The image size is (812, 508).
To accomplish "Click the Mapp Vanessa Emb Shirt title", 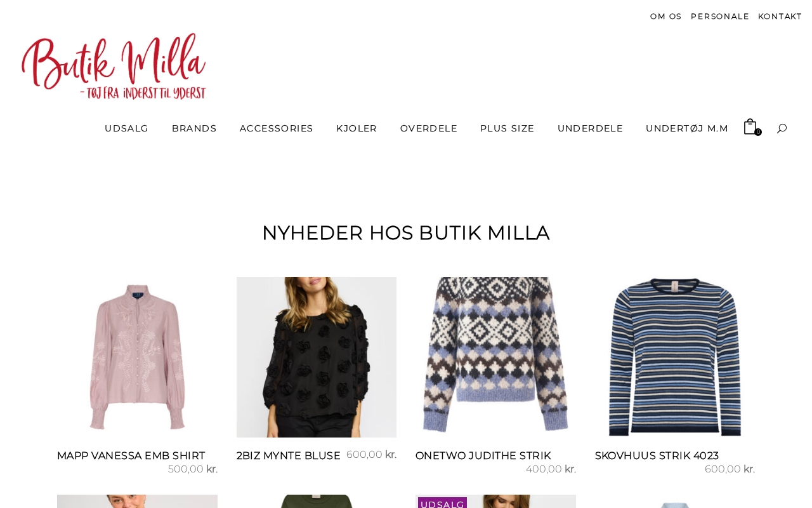I will tap(131, 455).
